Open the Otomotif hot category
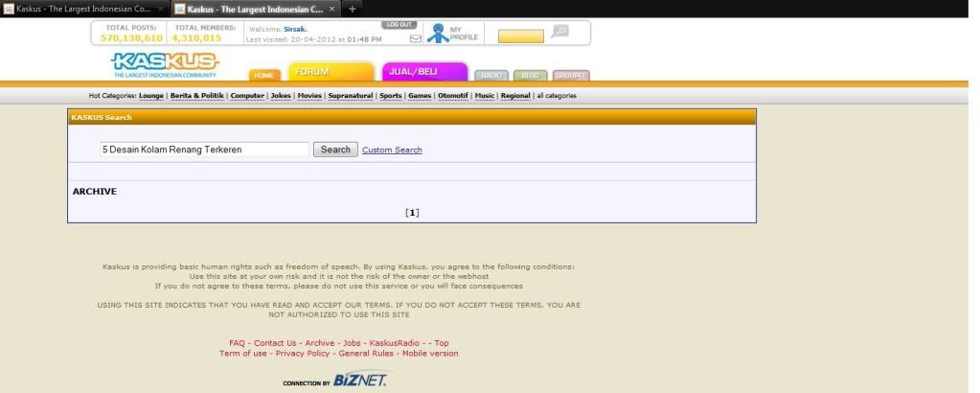 coord(453,96)
